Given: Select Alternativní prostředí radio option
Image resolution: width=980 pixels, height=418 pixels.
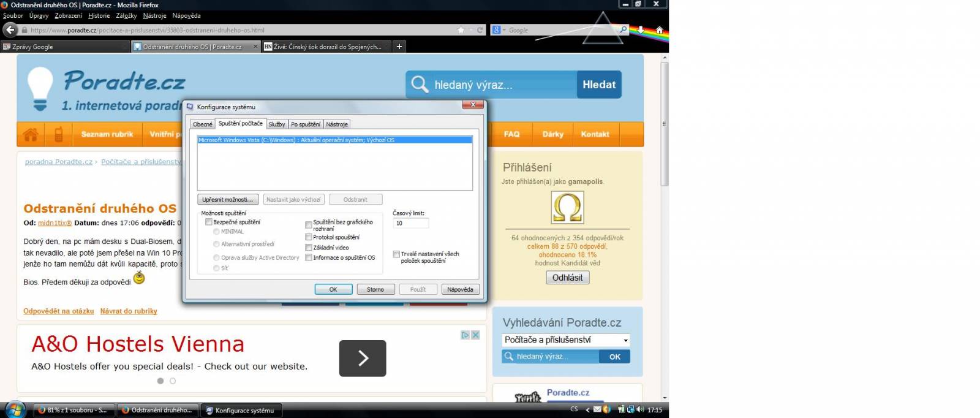Looking at the screenshot, I should (x=216, y=244).
